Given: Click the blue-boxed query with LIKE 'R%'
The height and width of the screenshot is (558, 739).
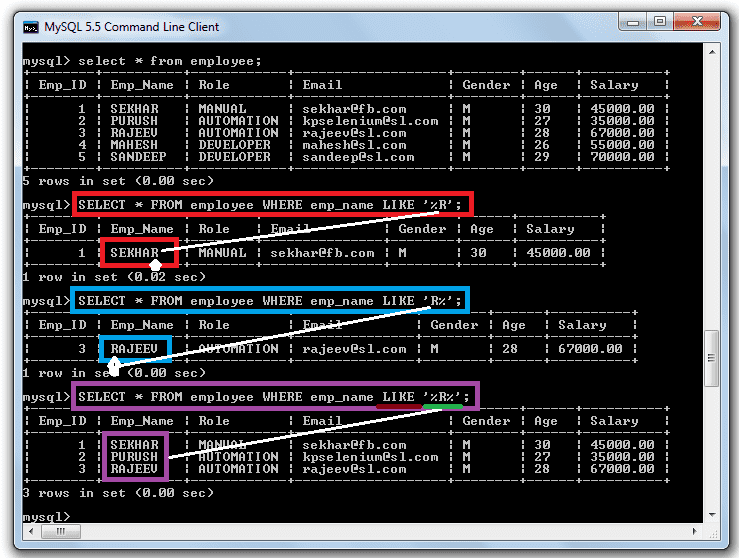Looking at the screenshot, I should [x=268, y=300].
